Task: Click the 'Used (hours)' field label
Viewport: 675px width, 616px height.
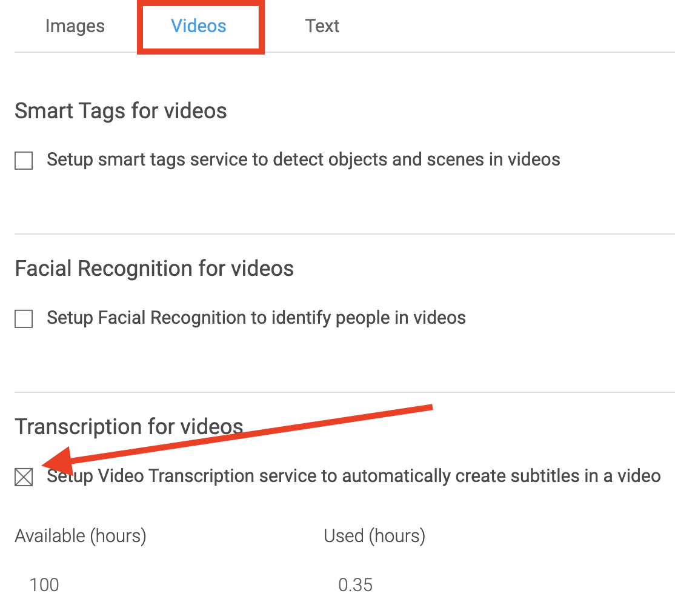Action: 374,536
